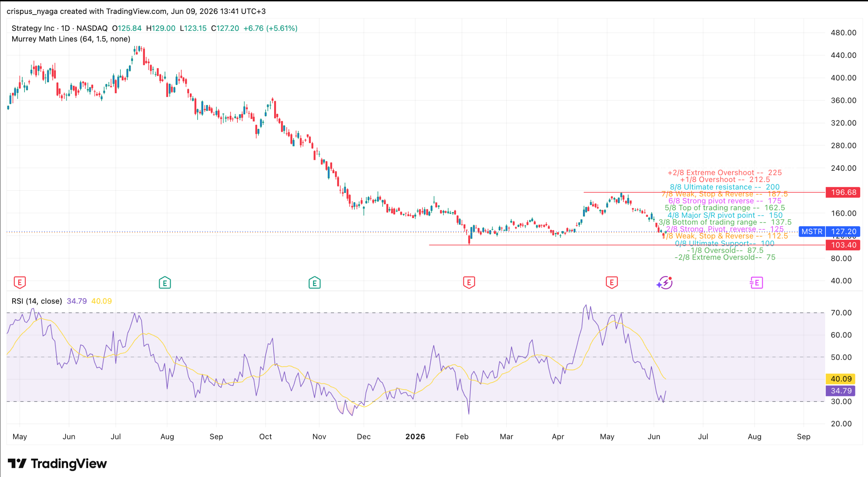Viewport: 868px width, 477px height.
Task: Click the blue 127.20 current price label
Action: [843, 232]
